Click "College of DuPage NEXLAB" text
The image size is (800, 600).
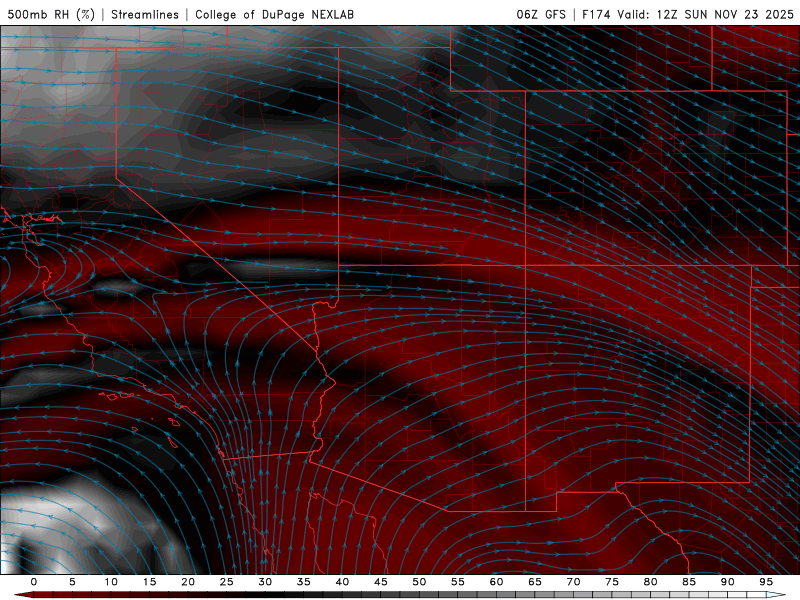pos(274,14)
